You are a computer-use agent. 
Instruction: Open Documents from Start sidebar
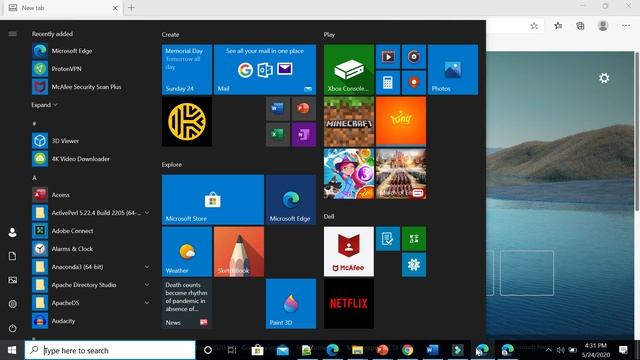(x=12, y=256)
